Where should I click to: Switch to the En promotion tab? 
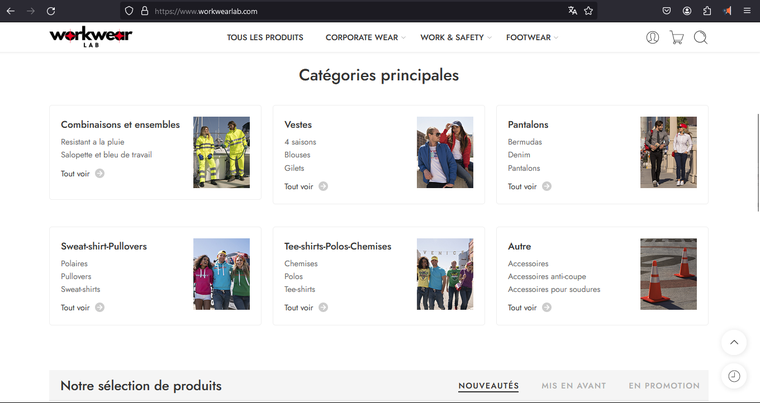click(664, 386)
